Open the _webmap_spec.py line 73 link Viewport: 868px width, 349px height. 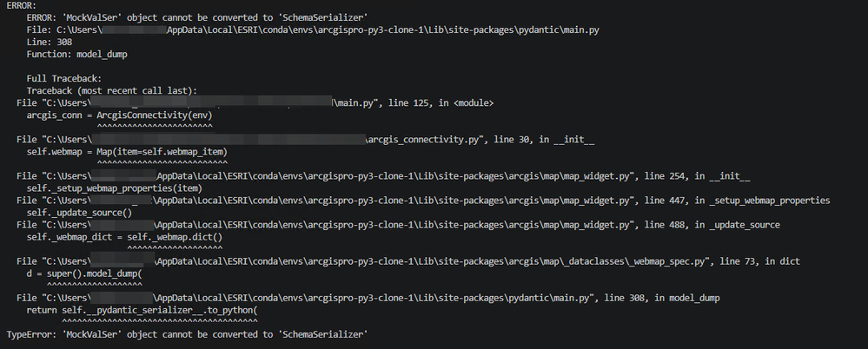tap(408, 261)
